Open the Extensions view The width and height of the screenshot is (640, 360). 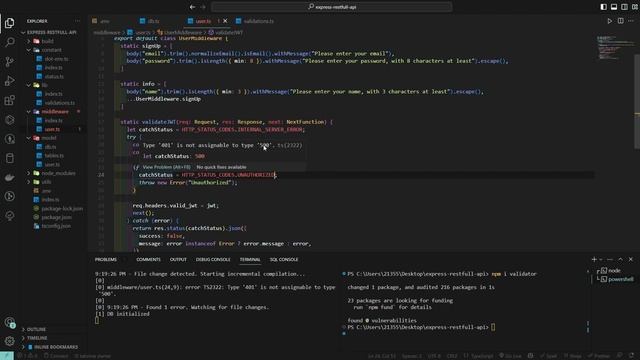pos(9,100)
